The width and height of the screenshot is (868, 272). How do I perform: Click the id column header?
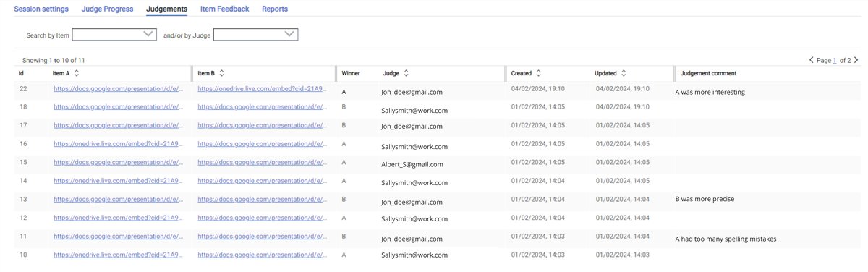tap(21, 73)
